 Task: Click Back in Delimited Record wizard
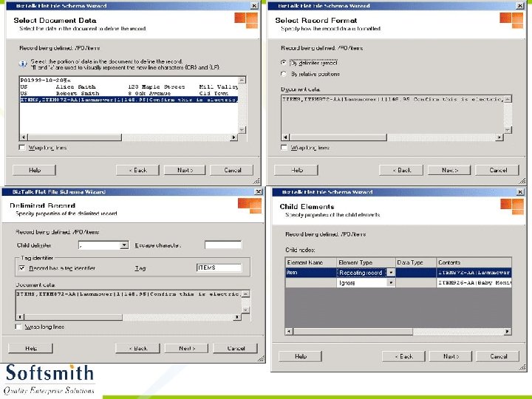(x=137, y=348)
